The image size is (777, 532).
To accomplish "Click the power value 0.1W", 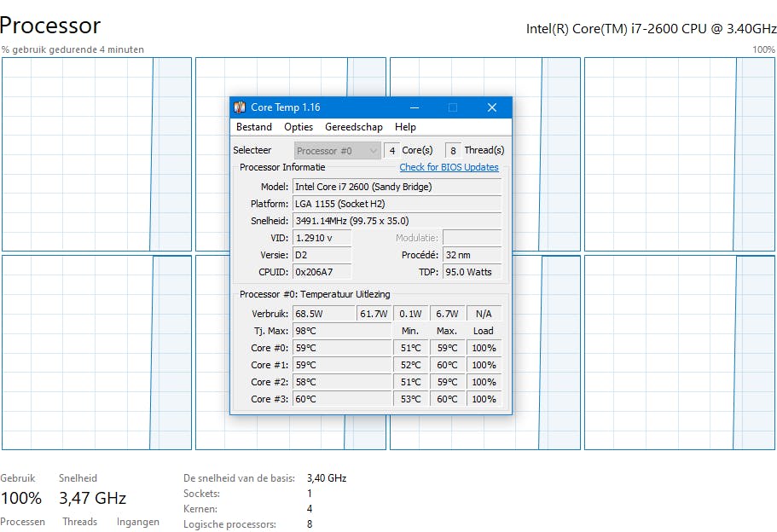I will click(x=411, y=314).
